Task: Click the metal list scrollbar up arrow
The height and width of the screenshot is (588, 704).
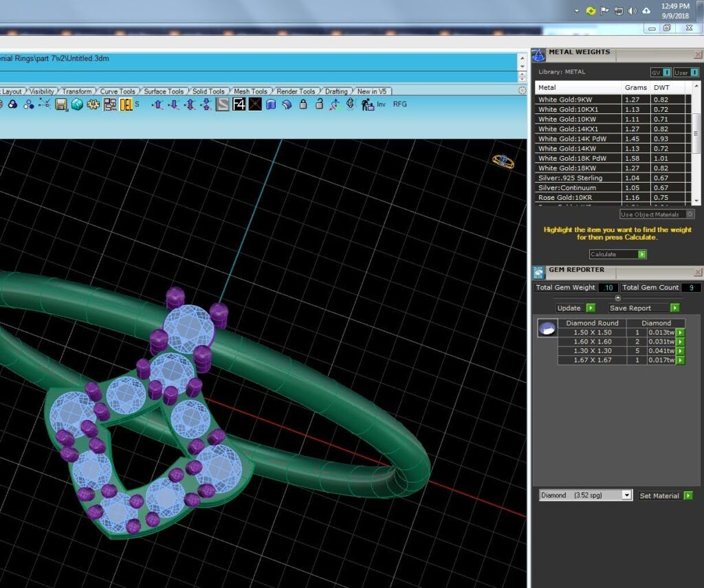Action: point(696,86)
